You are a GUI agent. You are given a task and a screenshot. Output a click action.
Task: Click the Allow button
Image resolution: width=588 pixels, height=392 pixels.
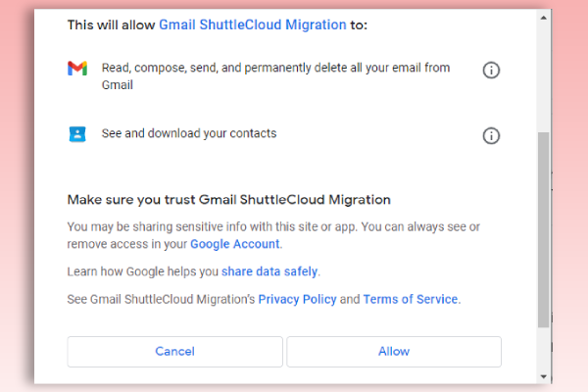pyautogui.click(x=394, y=352)
